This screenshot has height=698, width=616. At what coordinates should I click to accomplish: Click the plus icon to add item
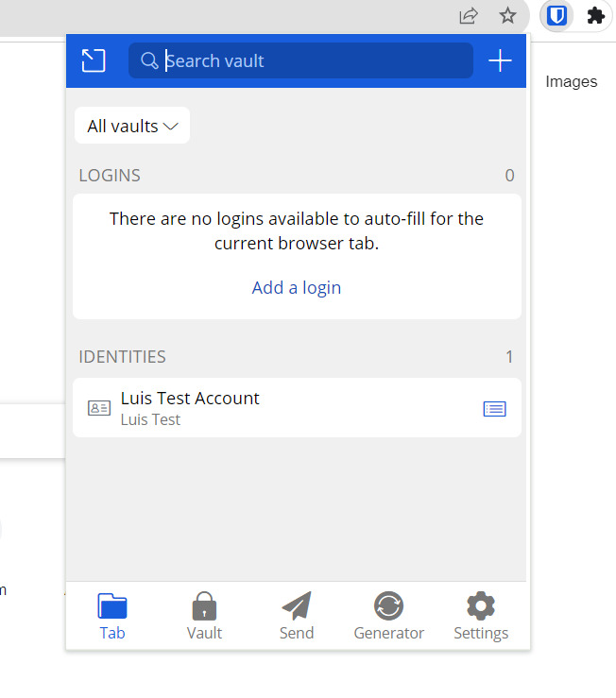click(500, 60)
